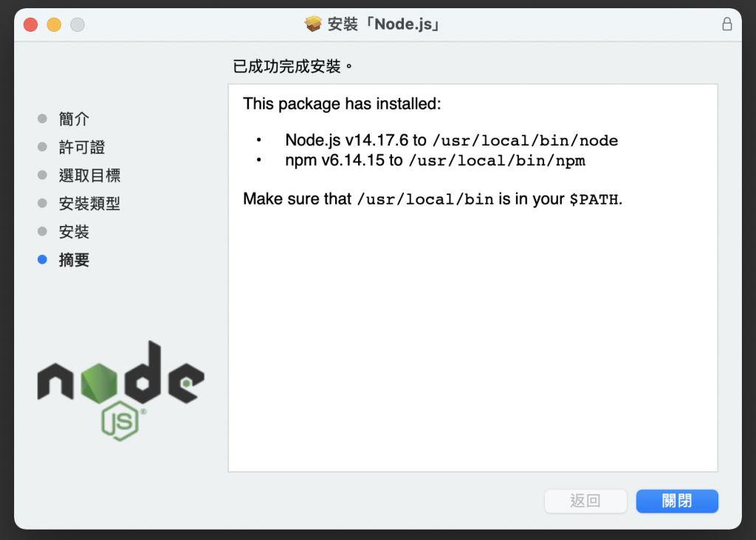Select the 許可證 step in sidebar
This screenshot has width=756, height=540.
tap(82, 147)
